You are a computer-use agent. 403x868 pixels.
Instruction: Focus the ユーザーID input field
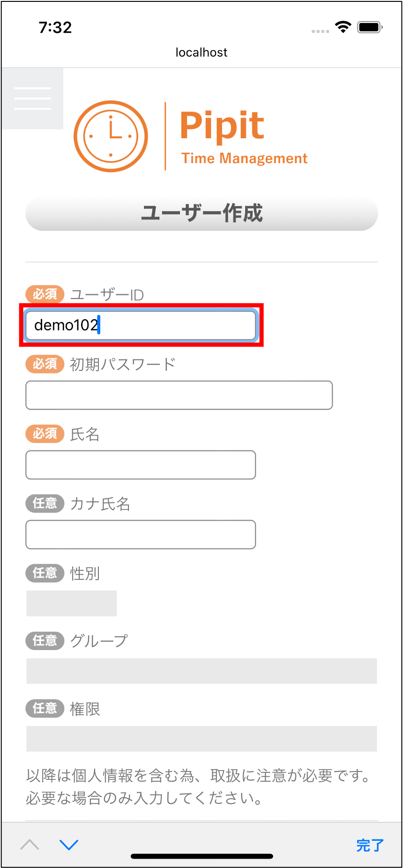(x=141, y=325)
